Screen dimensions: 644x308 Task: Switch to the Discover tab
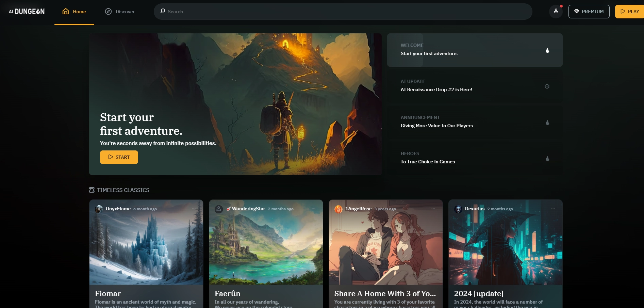tap(120, 12)
